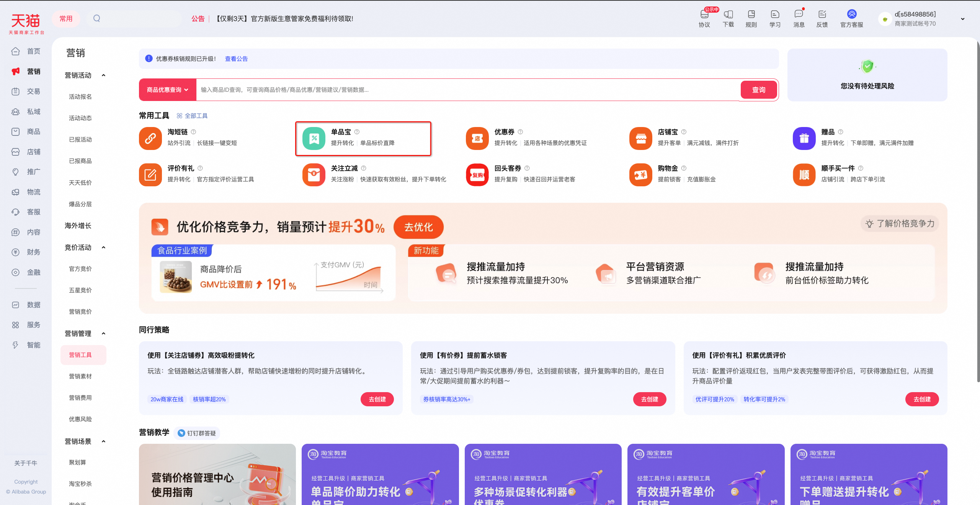
Task: Click the Tmall 天猫 logo
Action: pyautogui.click(x=26, y=24)
